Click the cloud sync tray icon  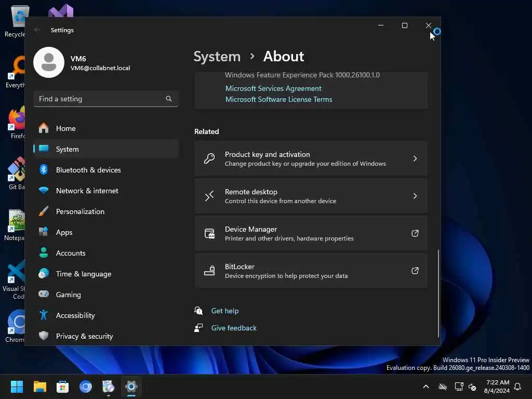click(443, 387)
